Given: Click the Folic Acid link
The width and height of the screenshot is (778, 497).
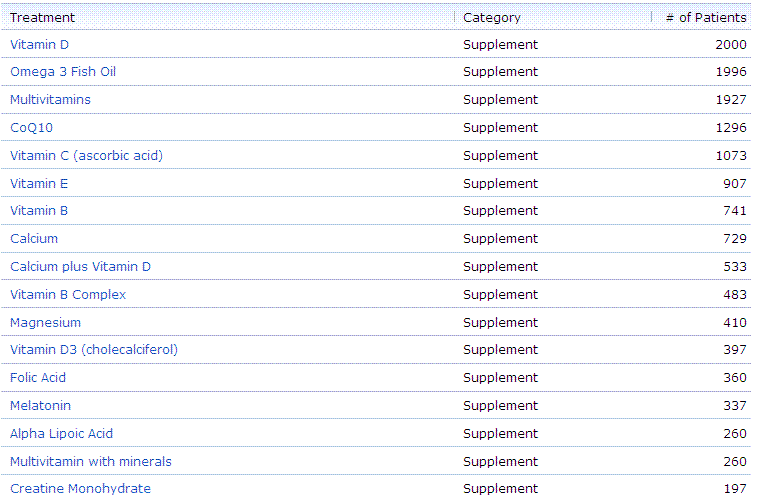Looking at the screenshot, I should 38,378.
